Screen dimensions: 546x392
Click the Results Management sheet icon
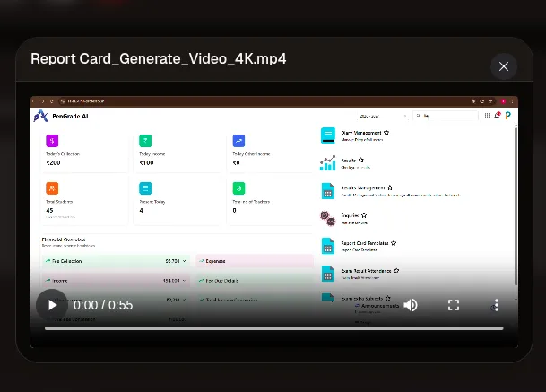tap(327, 191)
